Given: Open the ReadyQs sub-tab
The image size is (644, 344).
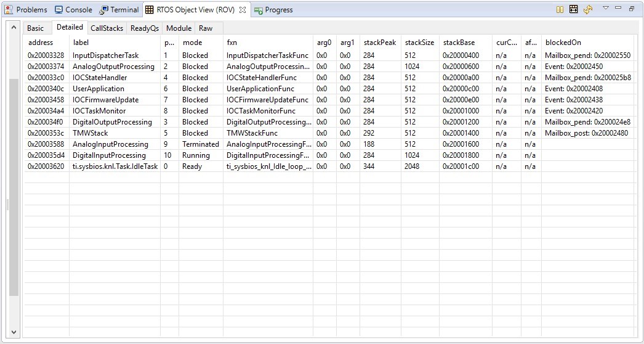Looking at the screenshot, I should click(145, 28).
